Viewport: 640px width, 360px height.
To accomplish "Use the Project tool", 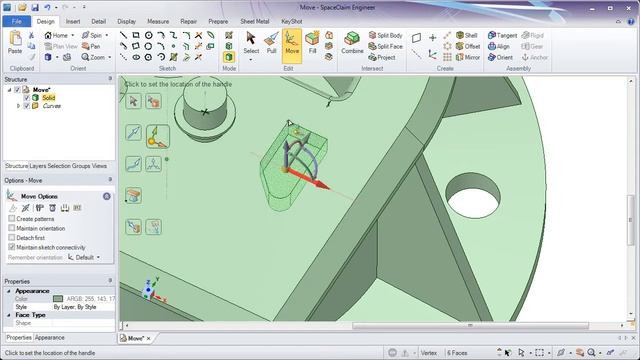I will [382, 58].
